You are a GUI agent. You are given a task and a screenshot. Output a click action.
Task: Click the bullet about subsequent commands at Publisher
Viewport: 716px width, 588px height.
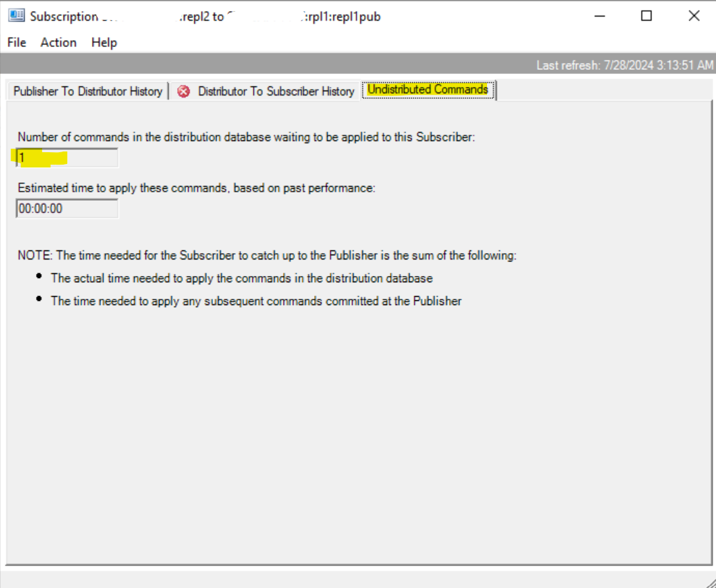point(256,301)
